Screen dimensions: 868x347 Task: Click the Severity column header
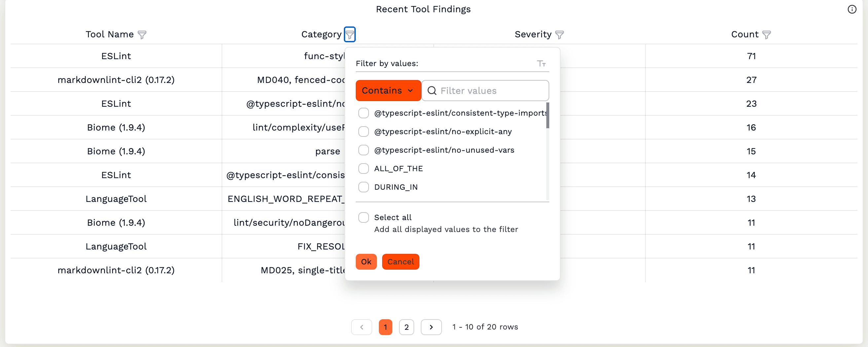click(533, 34)
